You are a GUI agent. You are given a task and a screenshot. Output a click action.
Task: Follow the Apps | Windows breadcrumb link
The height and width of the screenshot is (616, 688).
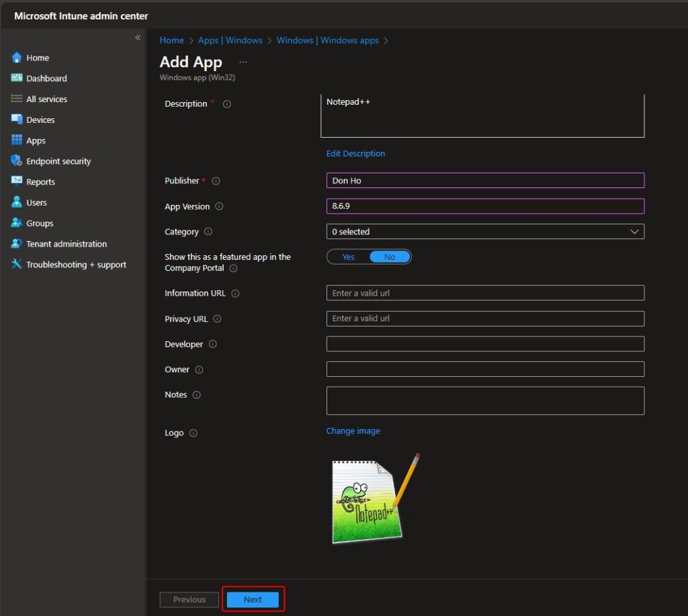pos(230,40)
